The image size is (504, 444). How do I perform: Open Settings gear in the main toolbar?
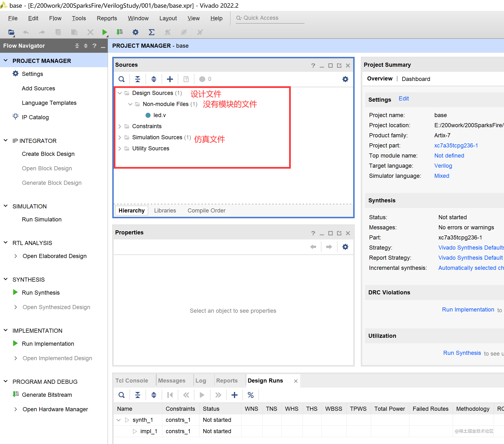tap(135, 32)
